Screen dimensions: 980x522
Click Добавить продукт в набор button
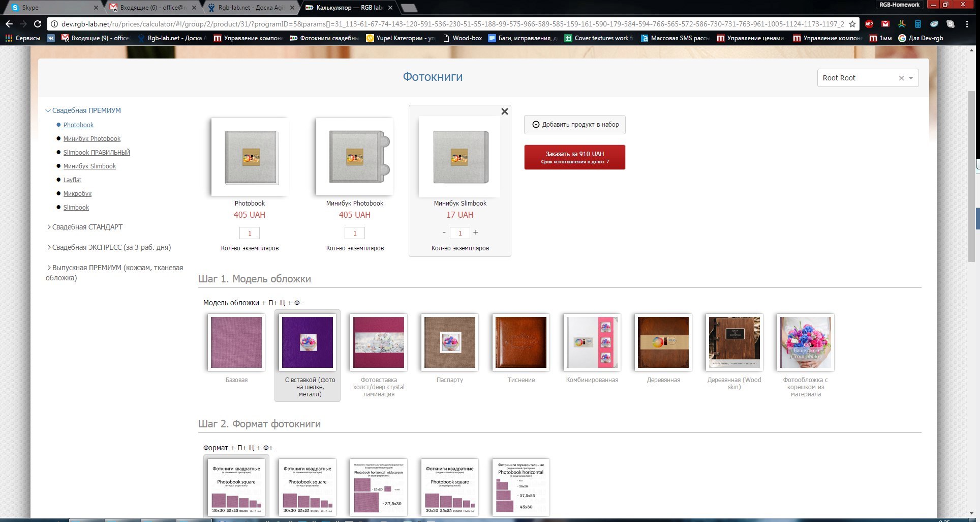pos(574,125)
